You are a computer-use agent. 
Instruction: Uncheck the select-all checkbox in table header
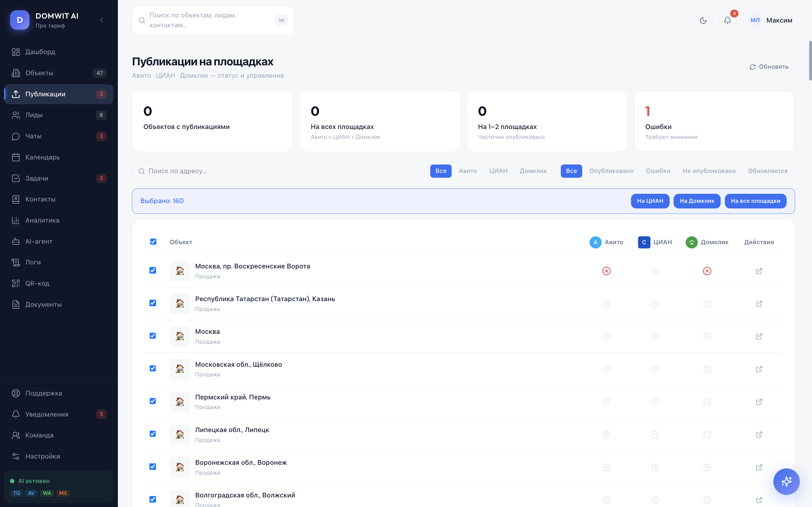point(153,241)
